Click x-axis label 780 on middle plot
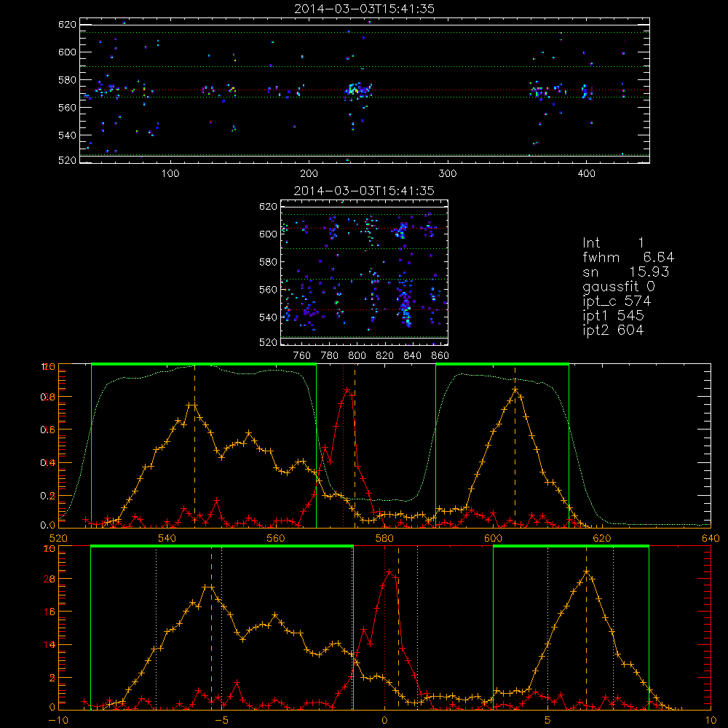This screenshot has width=728, height=728. pos(330,356)
